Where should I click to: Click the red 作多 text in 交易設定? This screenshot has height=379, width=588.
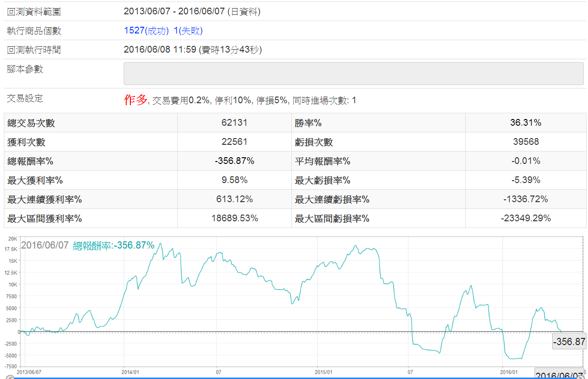(135, 100)
